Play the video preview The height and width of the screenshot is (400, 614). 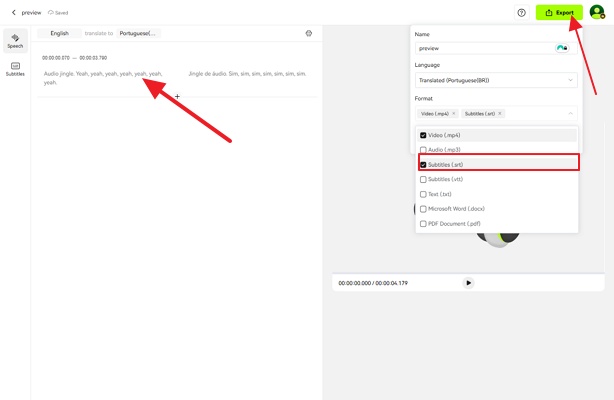(x=468, y=283)
